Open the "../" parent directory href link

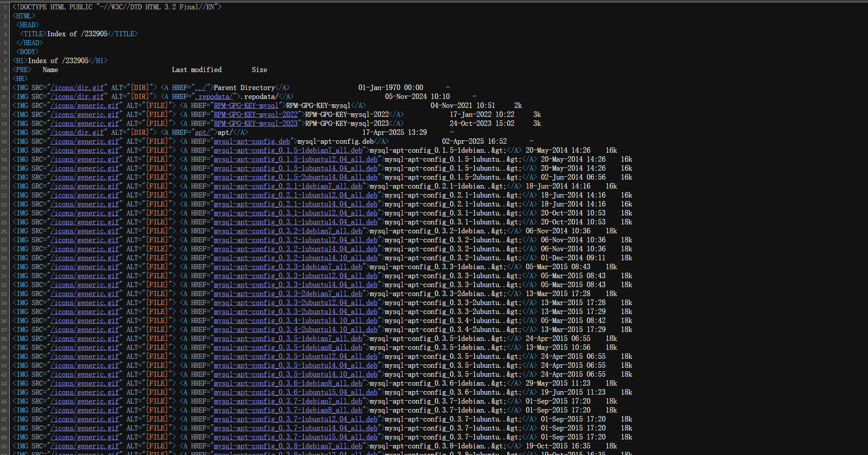click(x=200, y=88)
